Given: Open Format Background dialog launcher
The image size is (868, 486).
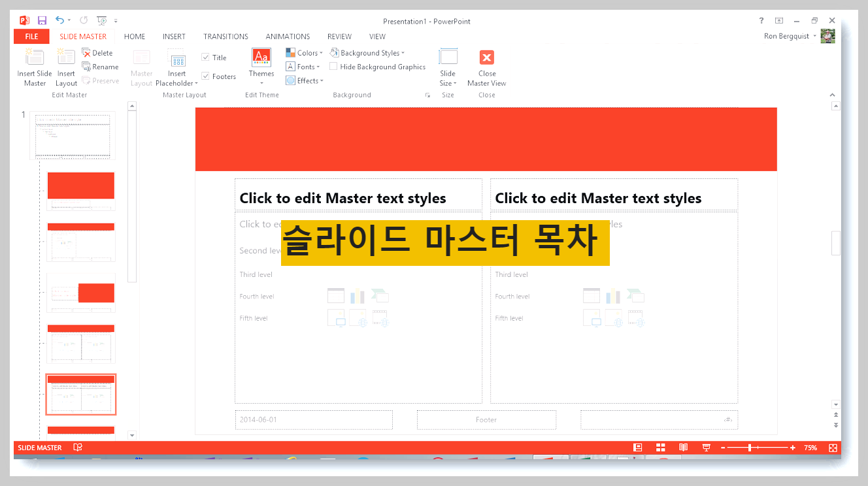Looking at the screenshot, I should tap(427, 95).
